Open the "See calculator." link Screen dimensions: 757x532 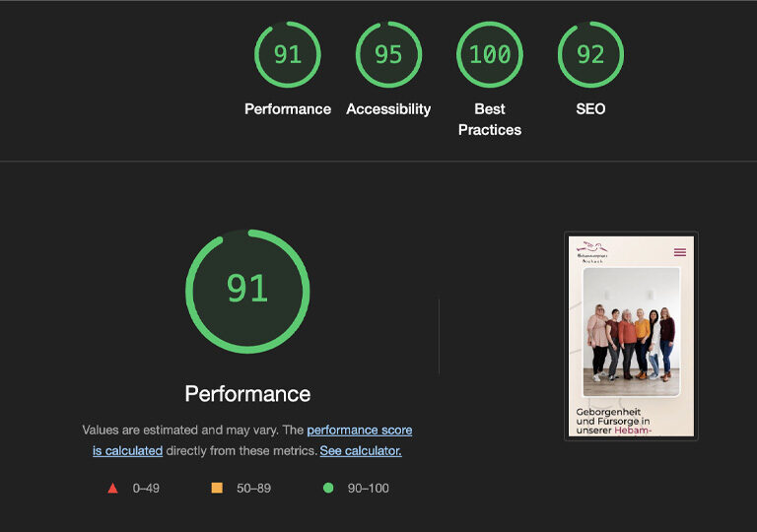361,451
